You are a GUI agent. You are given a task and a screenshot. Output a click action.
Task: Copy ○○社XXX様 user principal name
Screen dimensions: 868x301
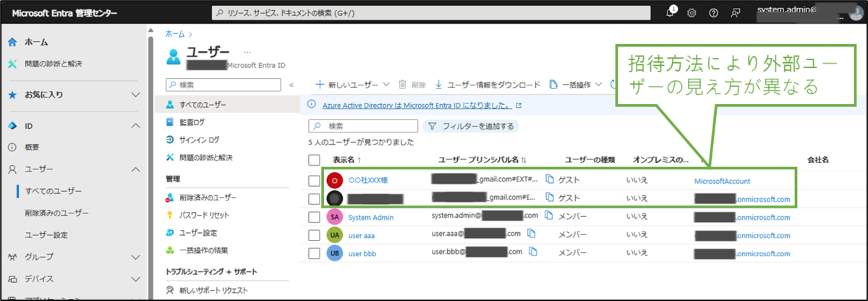pos(550,179)
